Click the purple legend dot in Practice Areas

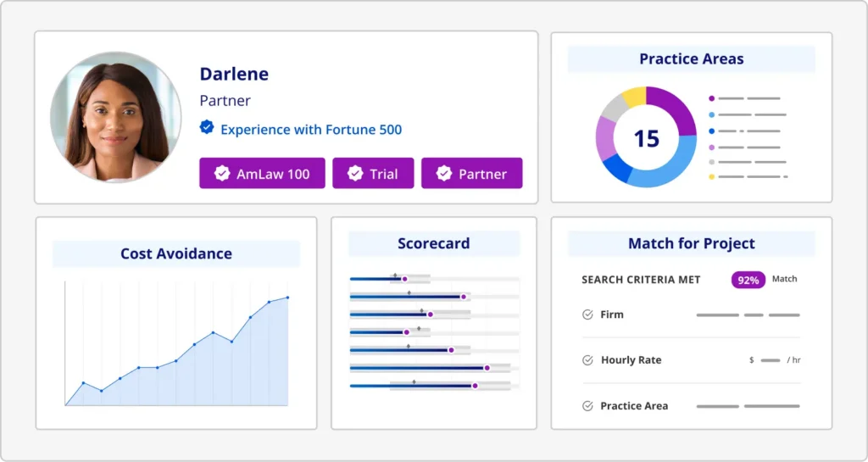coord(711,98)
